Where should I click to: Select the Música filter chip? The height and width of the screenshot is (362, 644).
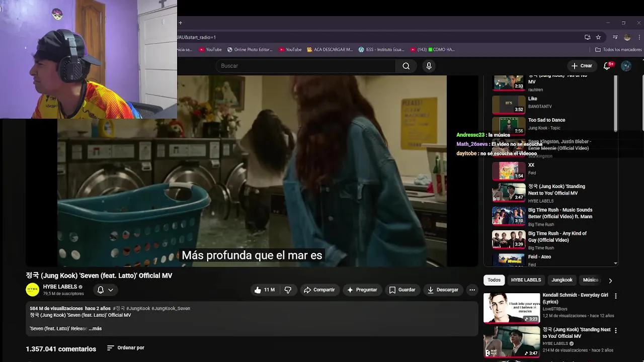click(x=590, y=280)
